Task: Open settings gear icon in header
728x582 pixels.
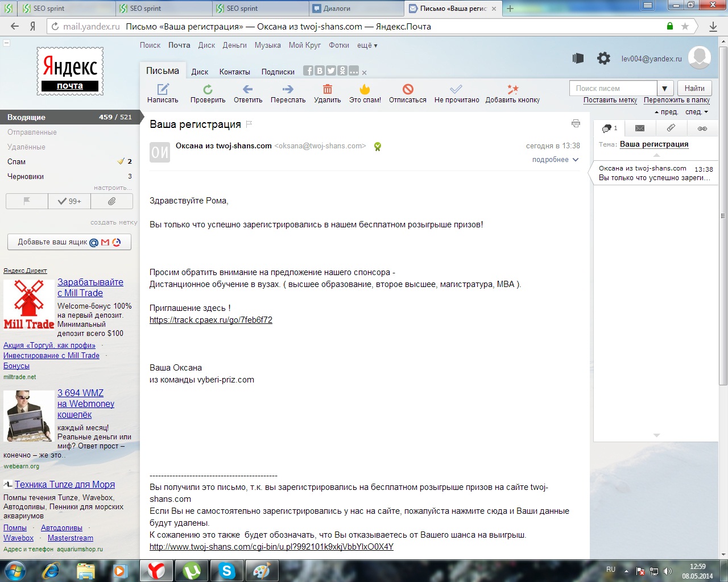Action: (x=603, y=58)
